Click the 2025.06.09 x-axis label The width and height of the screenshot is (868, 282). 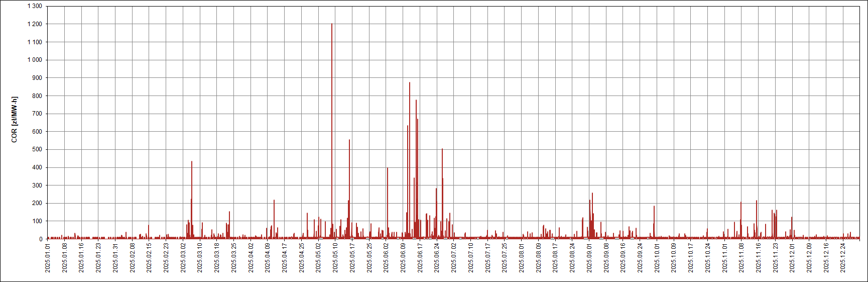[403, 258]
